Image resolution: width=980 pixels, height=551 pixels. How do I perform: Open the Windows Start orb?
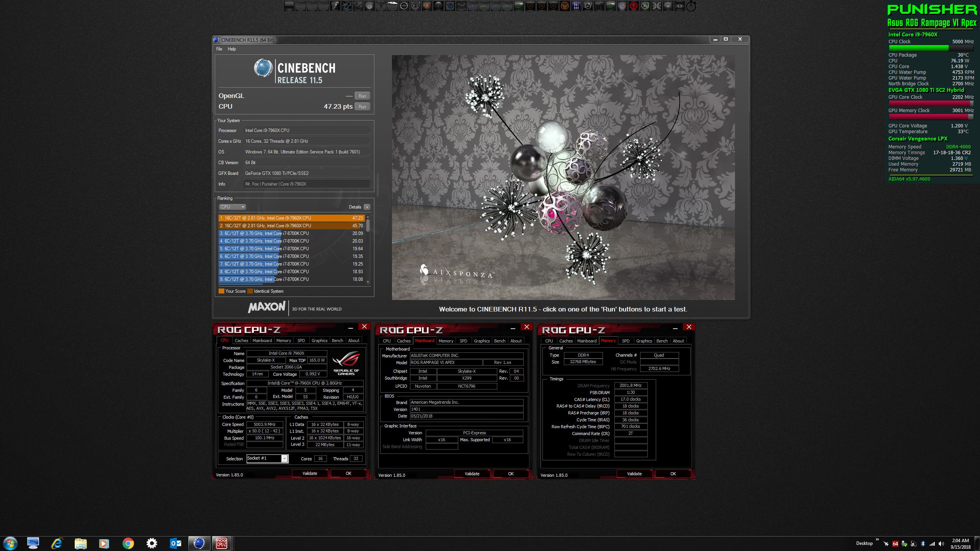[10, 543]
